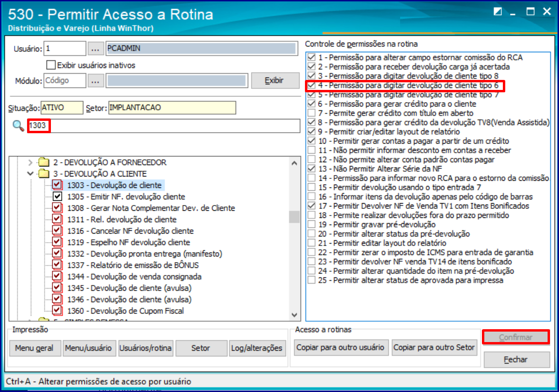Click the magnifying glass search icon
The image size is (559, 392).
(18, 126)
